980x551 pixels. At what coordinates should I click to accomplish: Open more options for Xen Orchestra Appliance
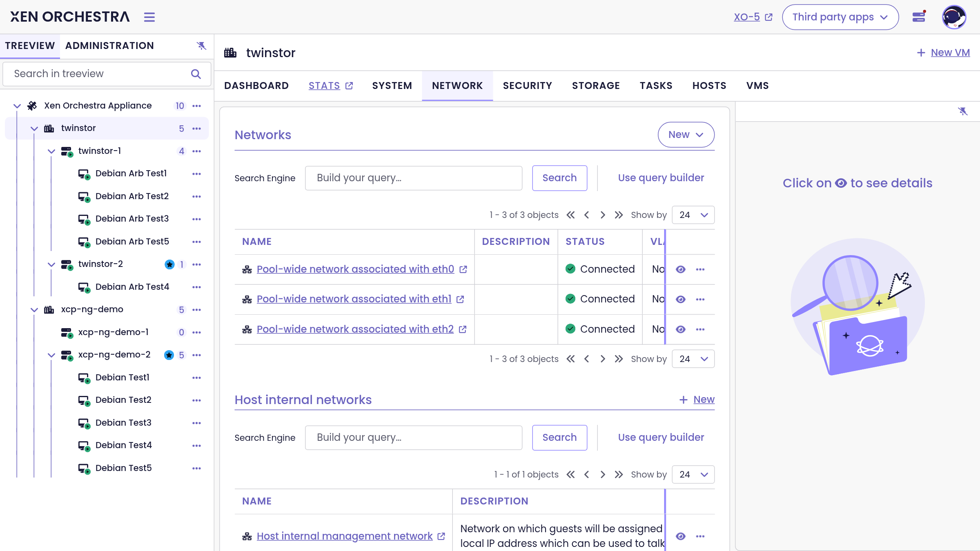coord(197,106)
